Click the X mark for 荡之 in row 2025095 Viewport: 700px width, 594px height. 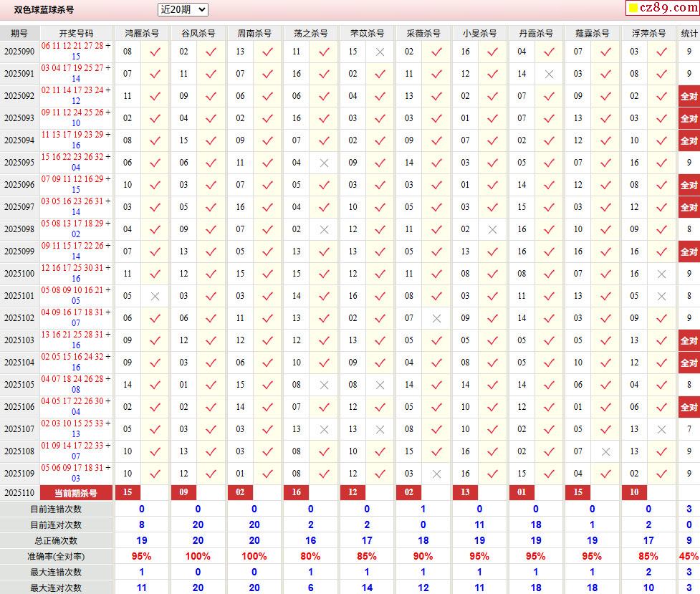point(324,163)
